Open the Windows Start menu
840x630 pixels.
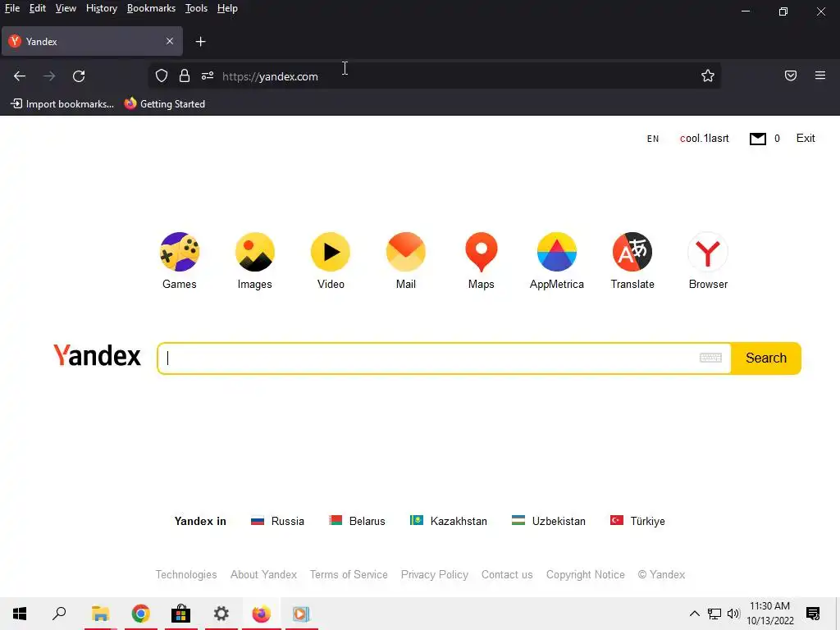coord(20,614)
